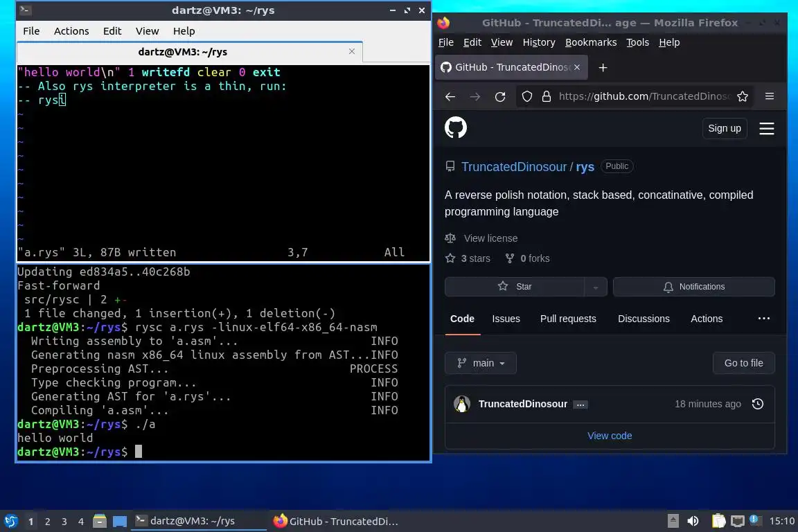Open the Lubuntu start menu icon
798x532 pixels.
click(x=10, y=521)
